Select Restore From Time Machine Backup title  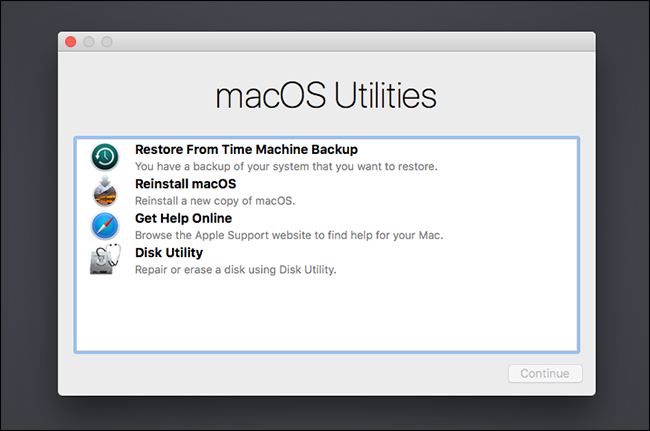pos(246,150)
